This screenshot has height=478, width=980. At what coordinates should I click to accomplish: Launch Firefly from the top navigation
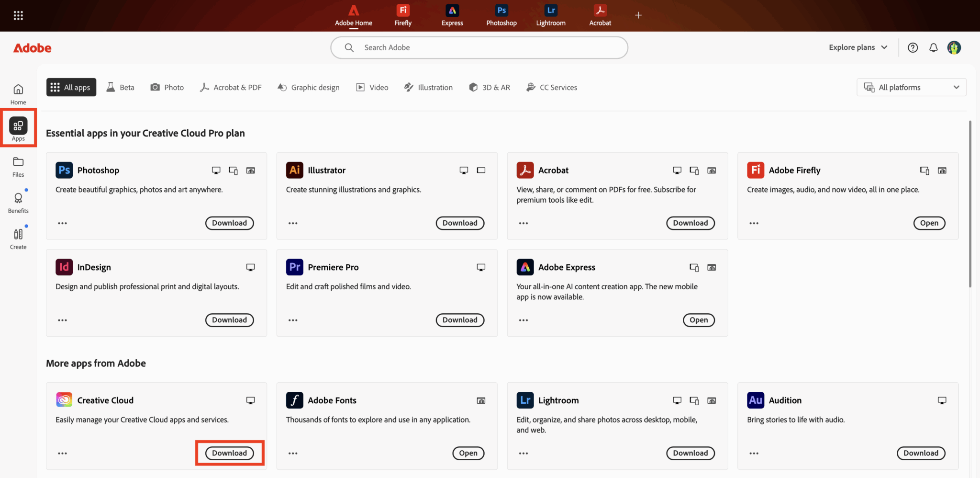tap(402, 15)
